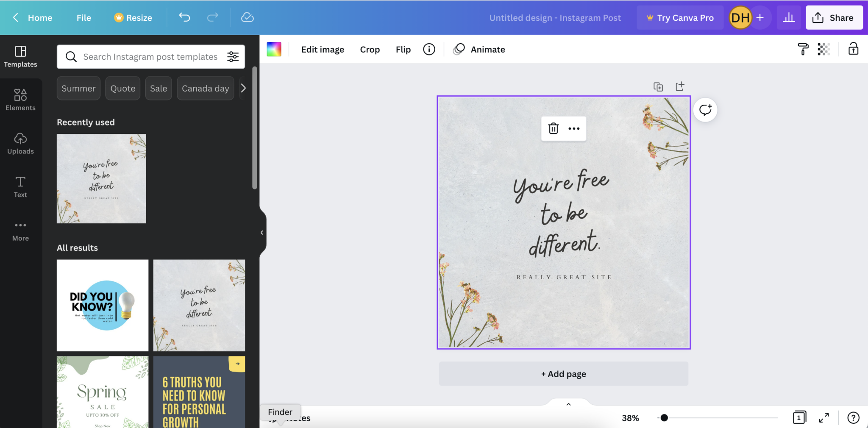Show more category chips with arrow
This screenshot has width=868, height=428.
(243, 88)
